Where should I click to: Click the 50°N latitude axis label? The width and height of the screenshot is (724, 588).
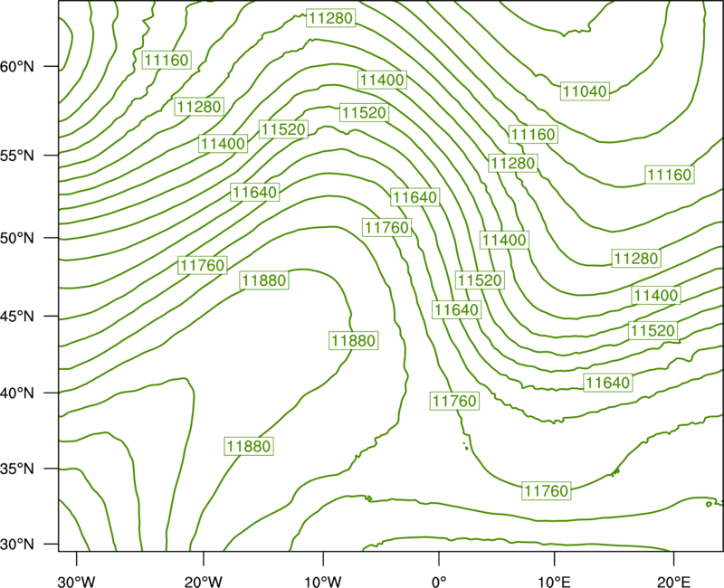(x=17, y=238)
